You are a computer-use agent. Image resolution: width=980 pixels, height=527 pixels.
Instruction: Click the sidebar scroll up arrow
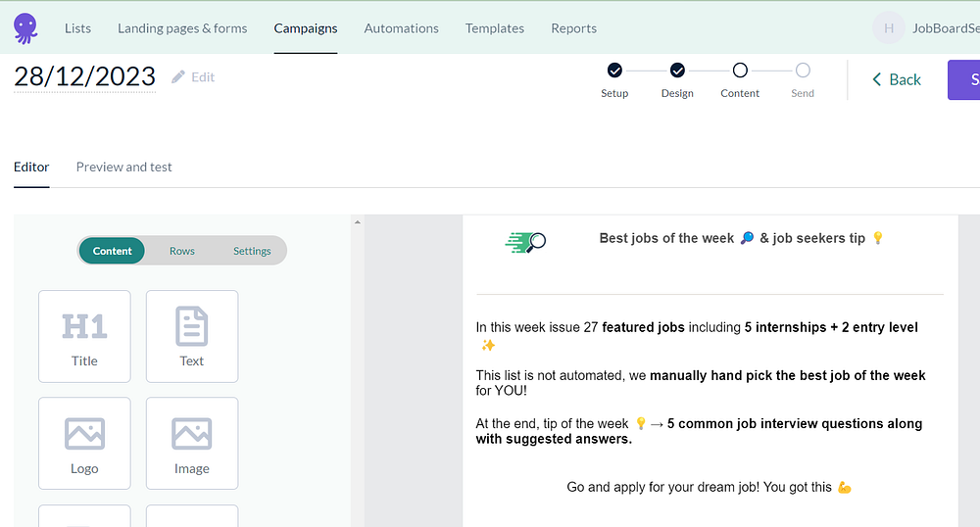[358, 222]
